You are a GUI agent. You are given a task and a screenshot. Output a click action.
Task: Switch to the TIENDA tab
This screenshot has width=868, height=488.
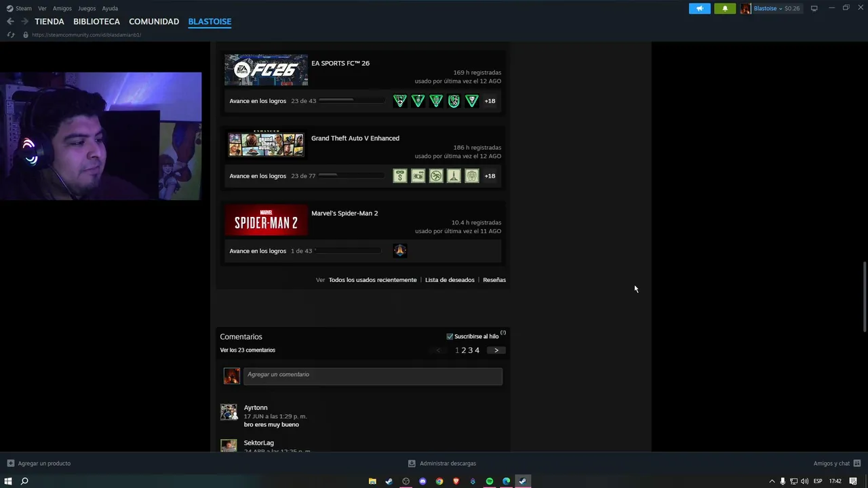pyautogui.click(x=50, y=22)
